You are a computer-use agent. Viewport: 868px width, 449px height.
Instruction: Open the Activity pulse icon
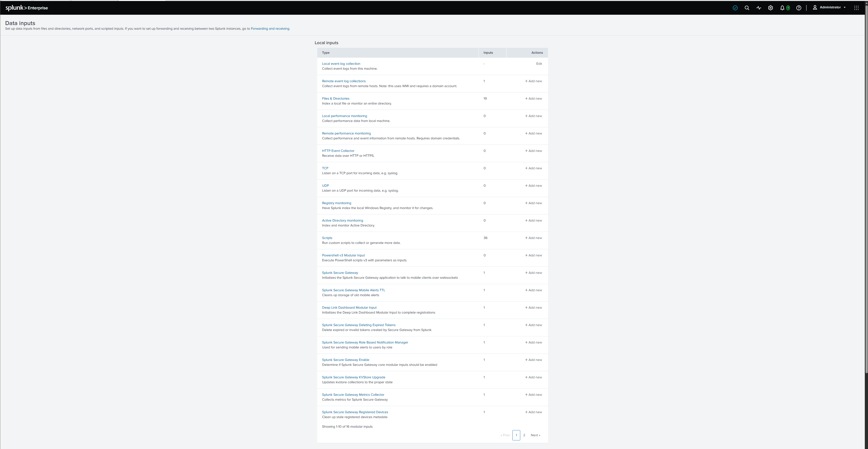[759, 8]
